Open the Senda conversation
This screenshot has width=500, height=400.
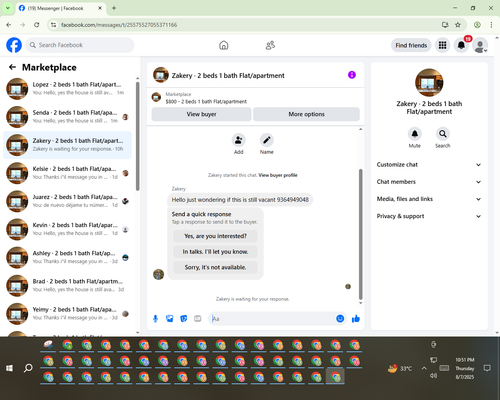pos(68,117)
